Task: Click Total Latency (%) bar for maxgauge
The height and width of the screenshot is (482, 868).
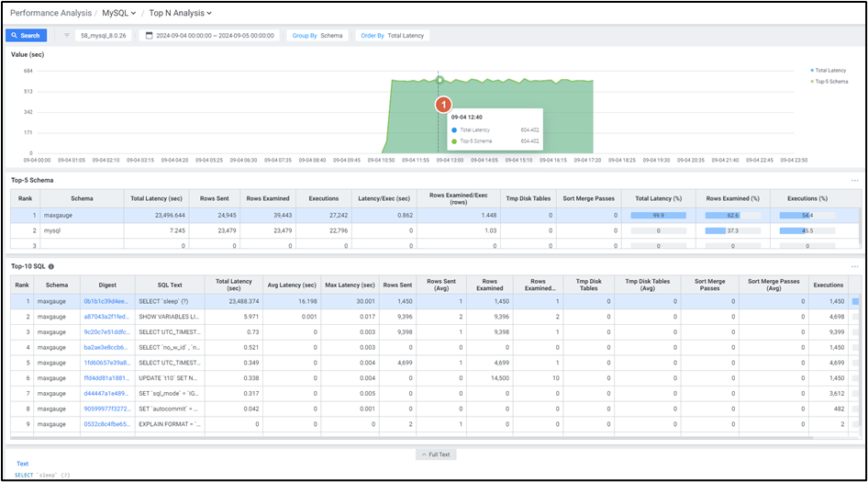Action: click(658, 215)
